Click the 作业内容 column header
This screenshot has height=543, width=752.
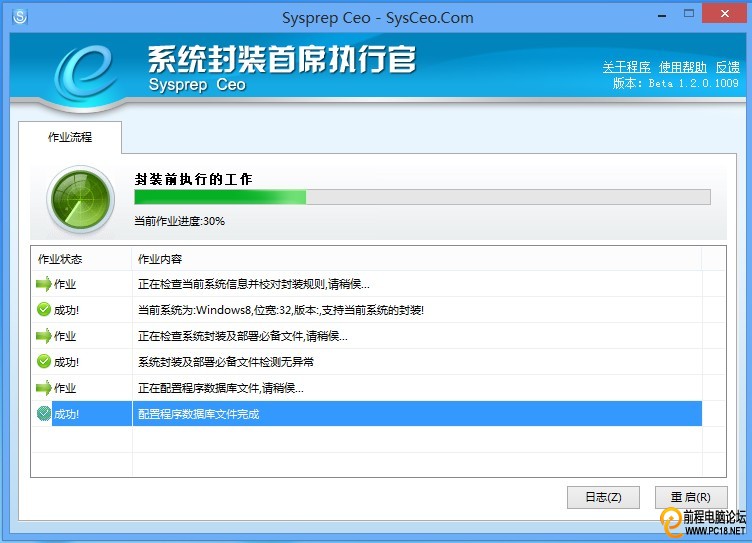point(160,259)
